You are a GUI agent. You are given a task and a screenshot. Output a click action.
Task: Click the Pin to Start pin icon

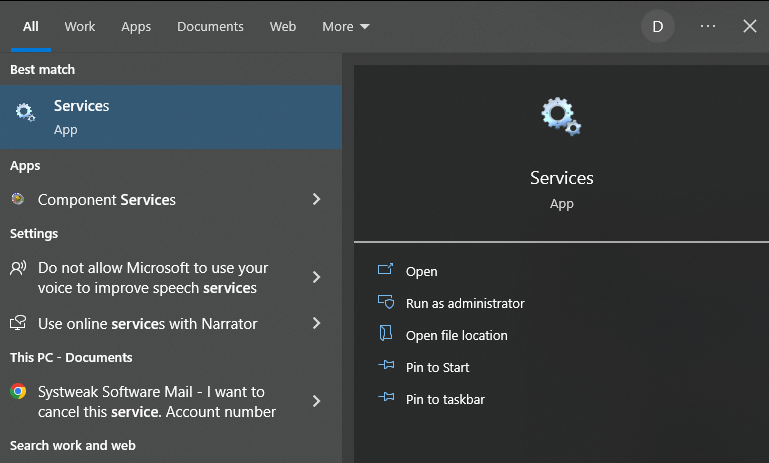tap(386, 365)
